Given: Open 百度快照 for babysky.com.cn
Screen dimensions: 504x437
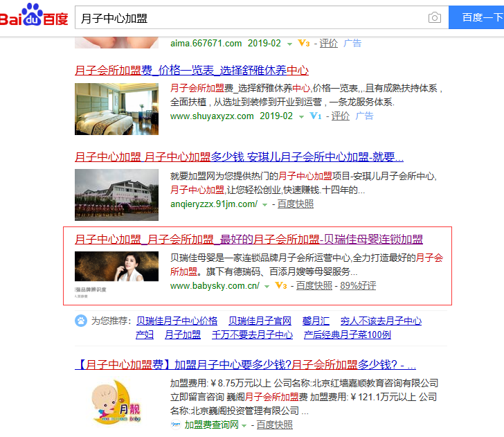Looking at the screenshot, I should (314, 285).
